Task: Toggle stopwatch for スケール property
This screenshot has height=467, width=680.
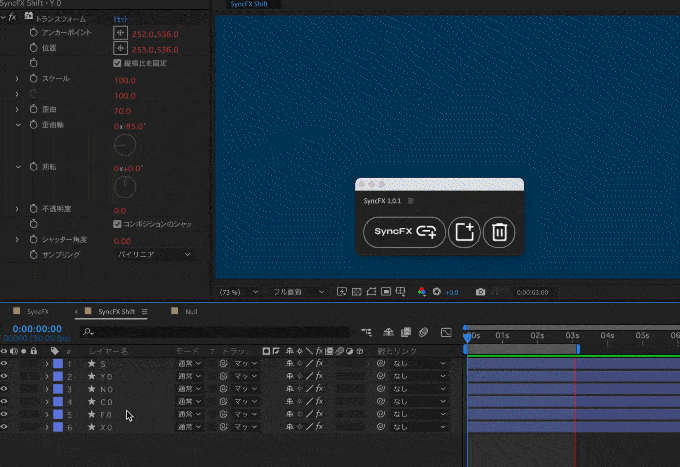Action: 33,78
